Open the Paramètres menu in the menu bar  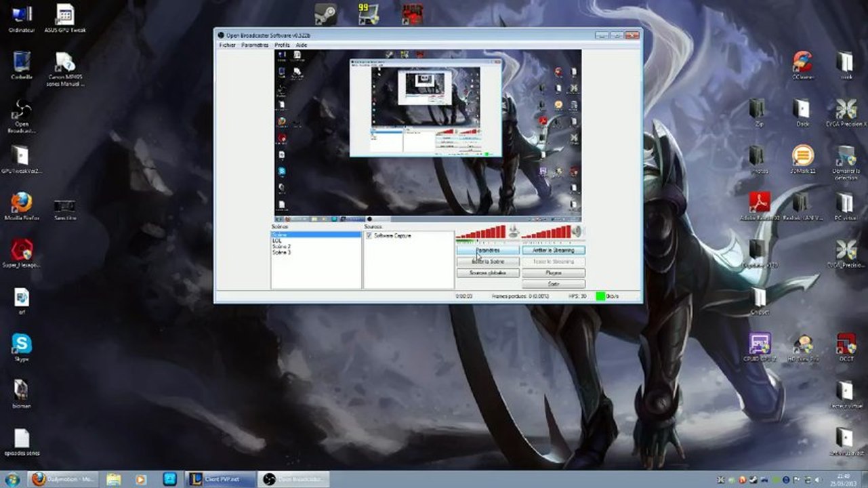[255, 45]
